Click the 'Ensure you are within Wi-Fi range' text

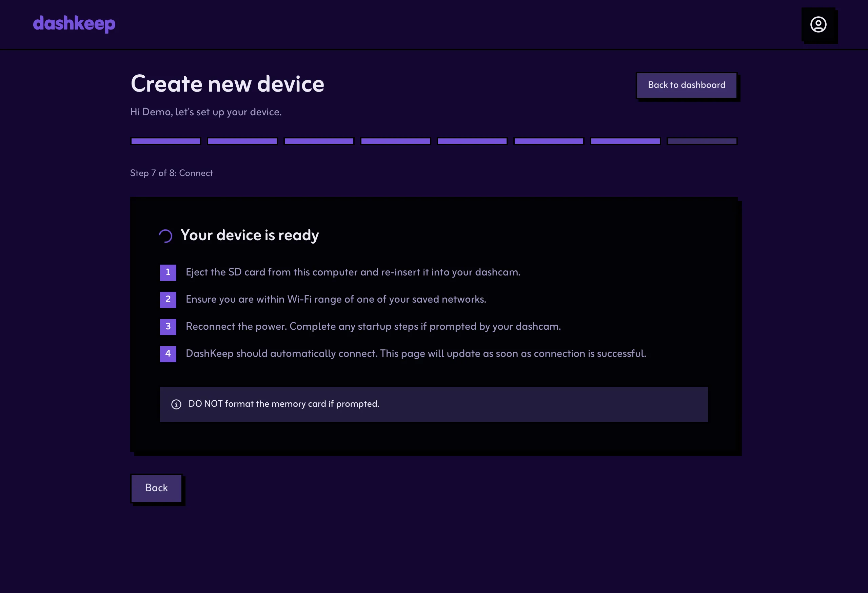point(336,300)
